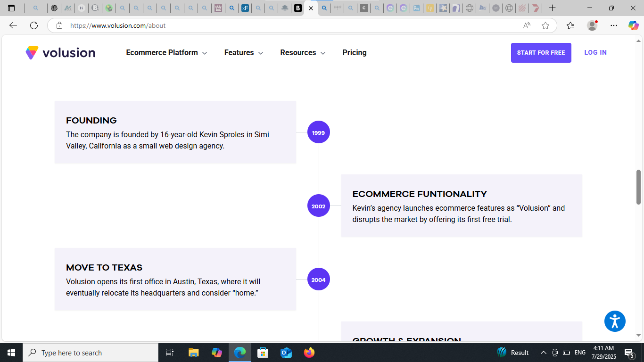Switch to the red arrow icon tab

pyautogui.click(x=535, y=8)
